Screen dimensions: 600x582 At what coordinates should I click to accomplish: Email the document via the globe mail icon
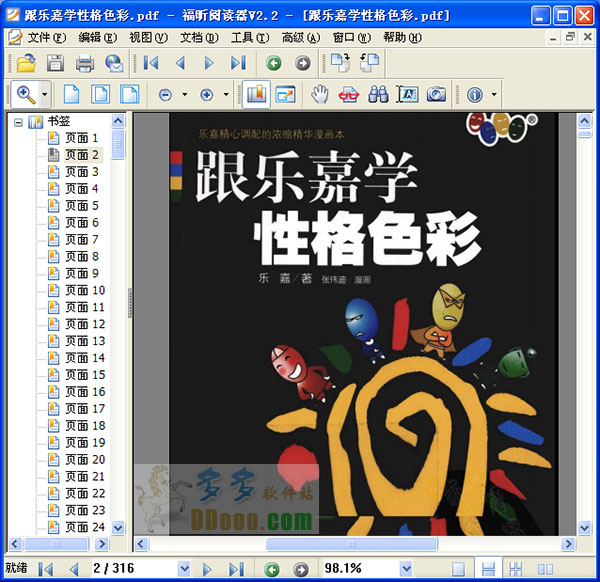(114, 63)
